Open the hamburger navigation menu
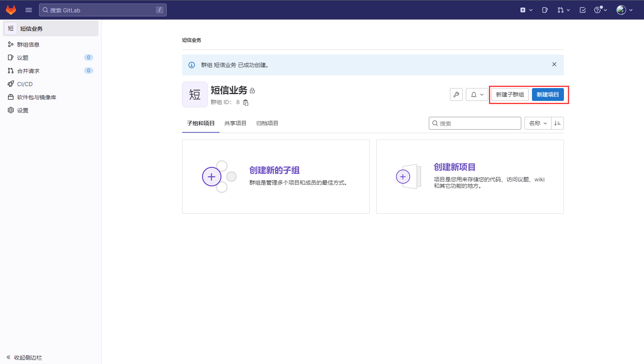Screen dimensions: 644x364 pyautogui.click(x=29, y=10)
